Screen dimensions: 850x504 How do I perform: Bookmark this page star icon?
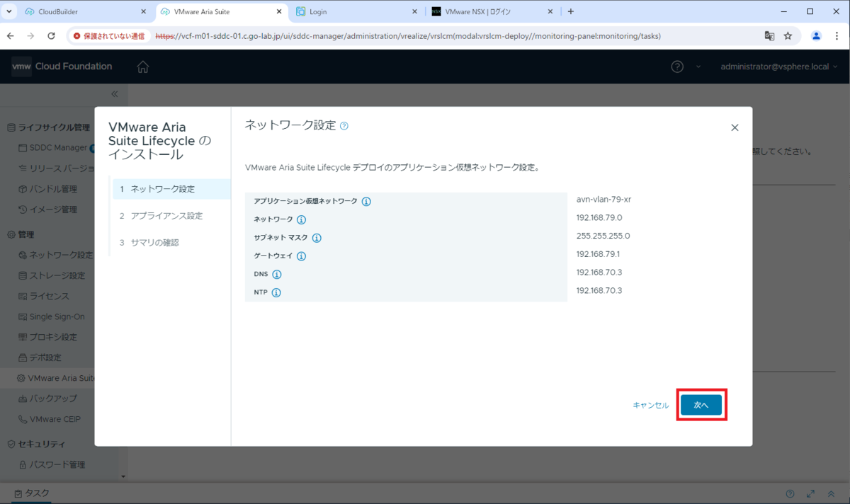pyautogui.click(x=788, y=35)
